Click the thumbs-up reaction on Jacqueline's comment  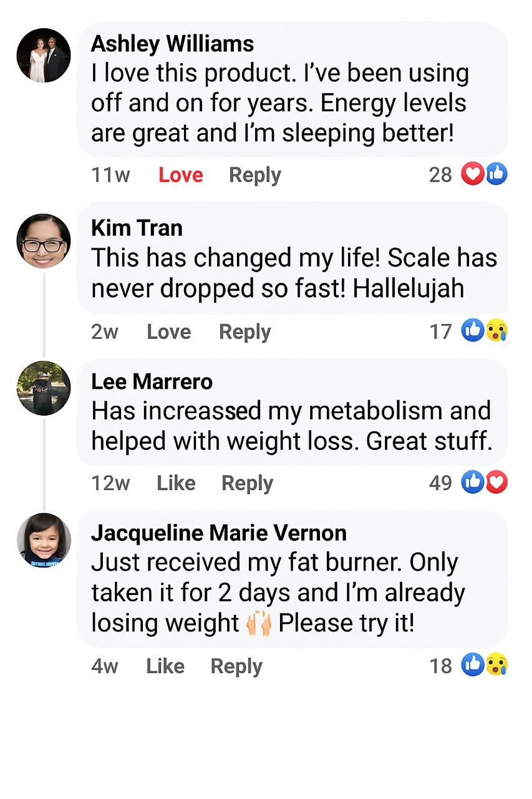point(473,665)
